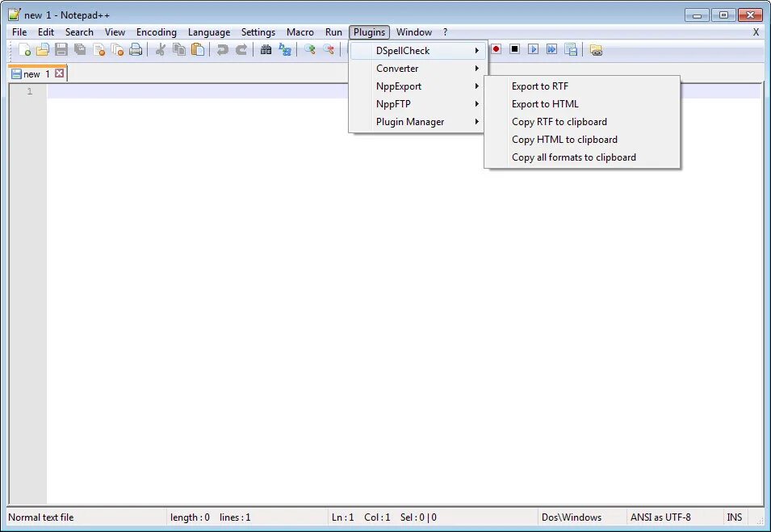Open Find dialog via binoculars icon
This screenshot has height=532, width=771.
266,50
